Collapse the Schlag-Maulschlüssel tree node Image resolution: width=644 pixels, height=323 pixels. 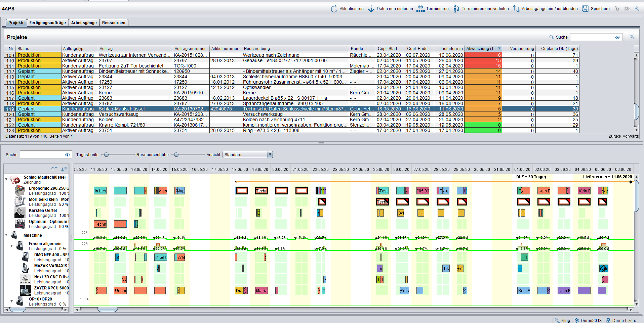tap(6, 179)
